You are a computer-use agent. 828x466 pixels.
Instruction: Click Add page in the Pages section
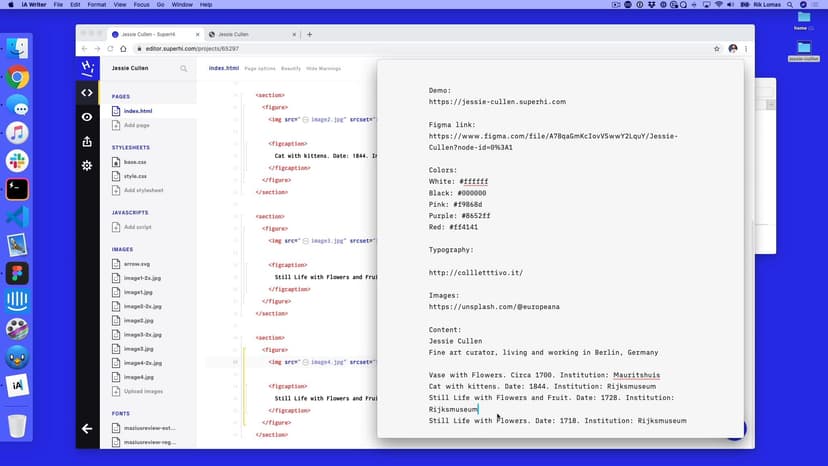137,125
